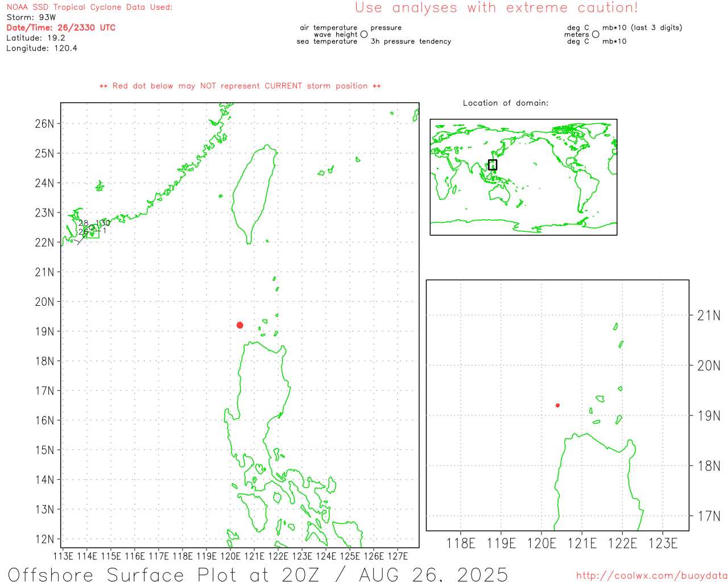Click the 'Longitude: 120.4' value

click(42, 48)
